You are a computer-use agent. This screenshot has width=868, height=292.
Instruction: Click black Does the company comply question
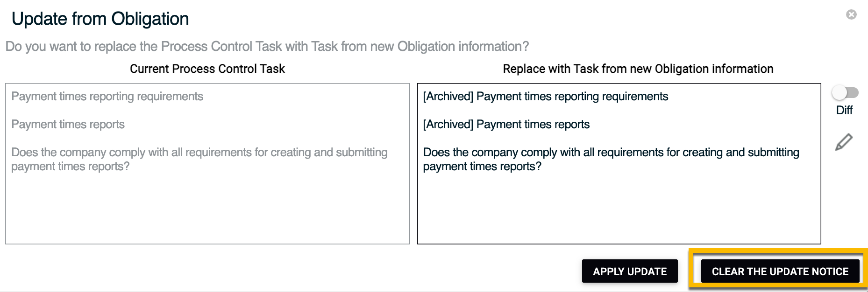pyautogui.click(x=611, y=160)
